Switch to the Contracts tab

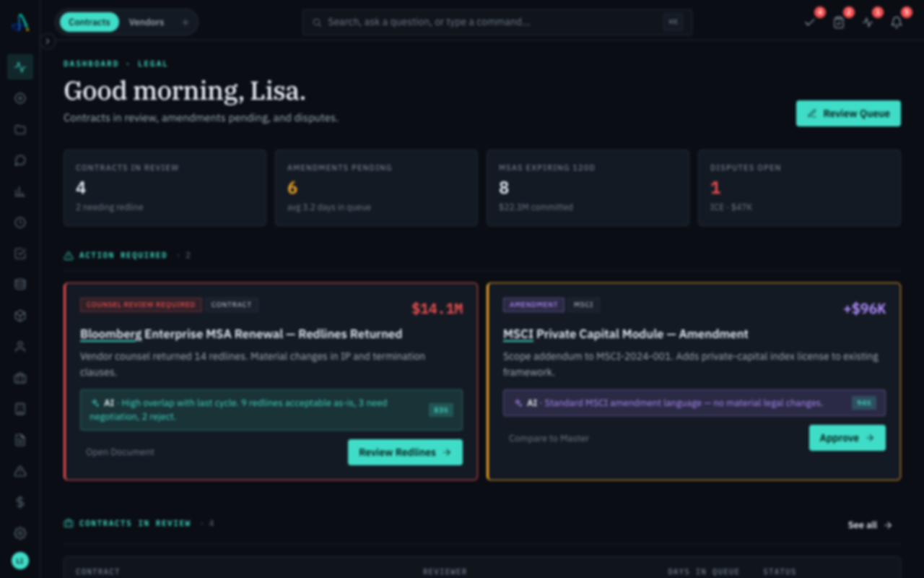pos(90,22)
